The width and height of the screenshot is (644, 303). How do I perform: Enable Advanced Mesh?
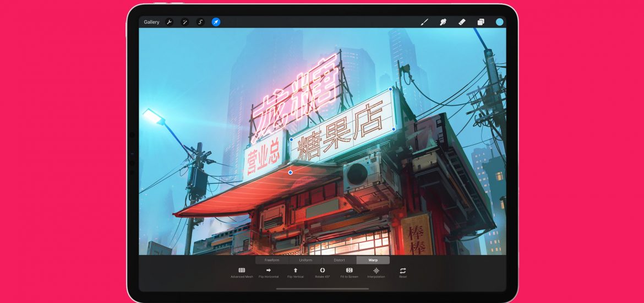click(x=242, y=273)
